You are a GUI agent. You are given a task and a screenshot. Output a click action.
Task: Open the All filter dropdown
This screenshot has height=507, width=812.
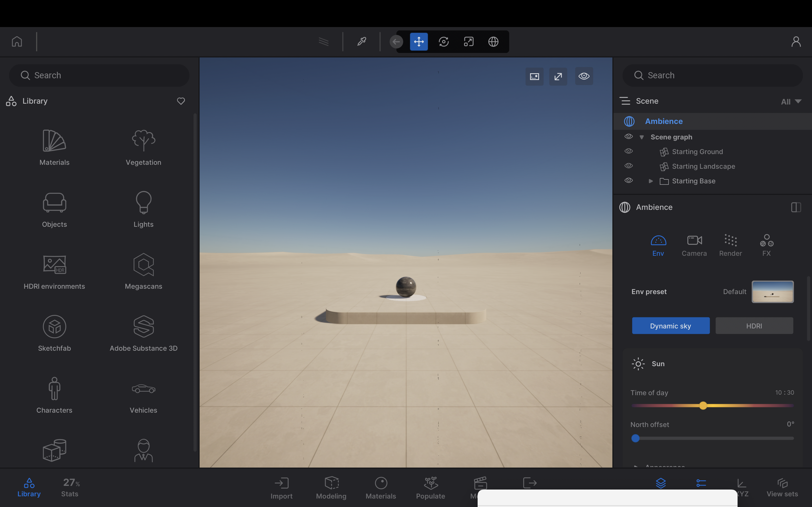pos(791,102)
